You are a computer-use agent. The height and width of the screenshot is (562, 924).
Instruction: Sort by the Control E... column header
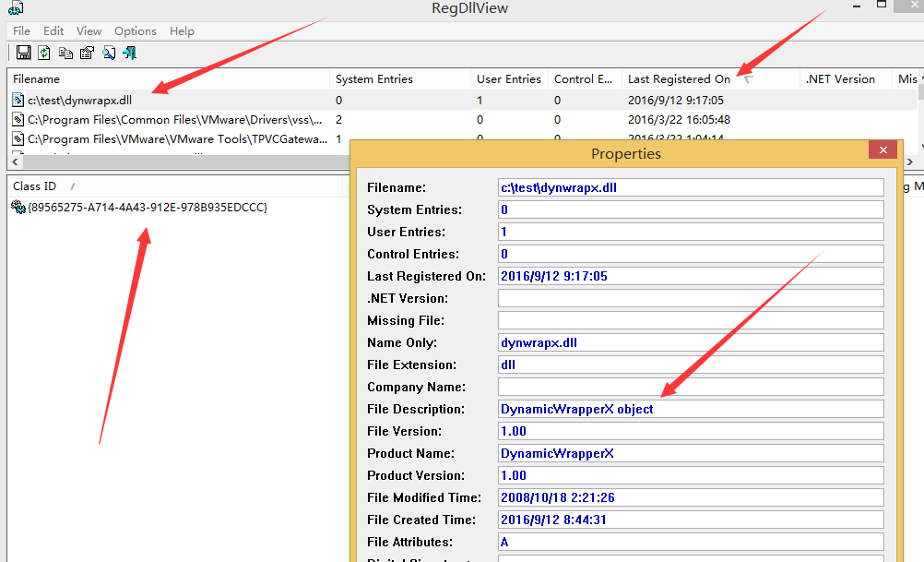(x=585, y=79)
